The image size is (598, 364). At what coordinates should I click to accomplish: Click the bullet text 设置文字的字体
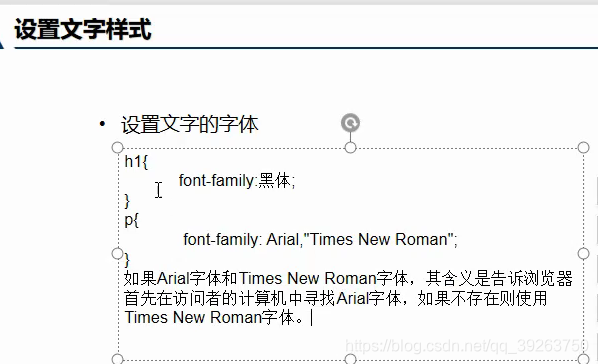pyautogui.click(x=190, y=125)
